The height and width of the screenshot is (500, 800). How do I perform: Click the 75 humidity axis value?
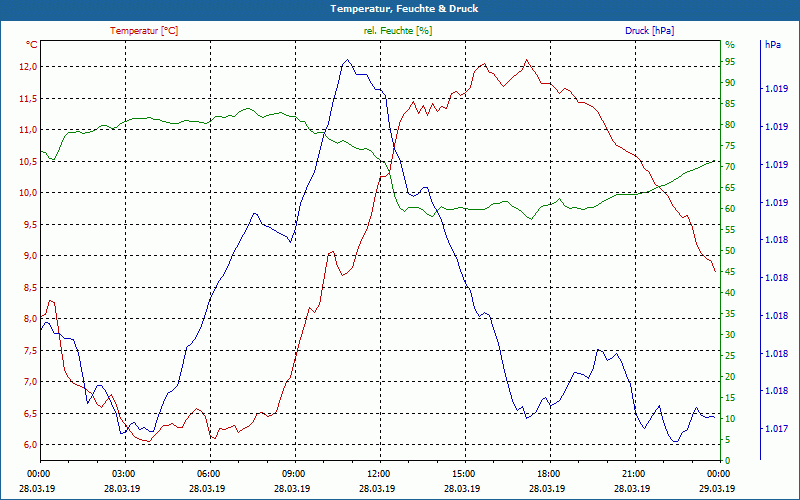click(x=730, y=146)
